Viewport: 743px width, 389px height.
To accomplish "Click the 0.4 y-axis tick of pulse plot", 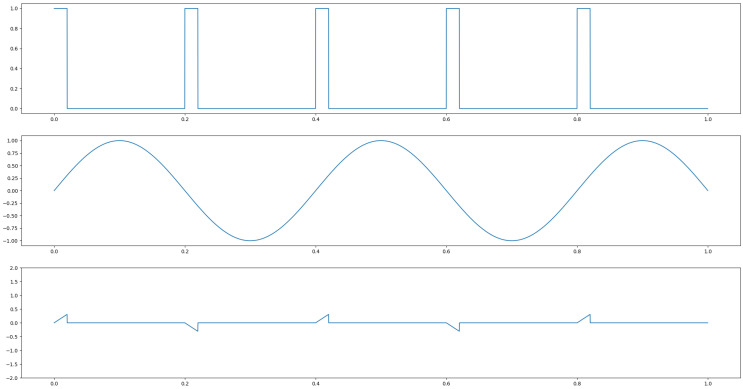I will click(14, 69).
